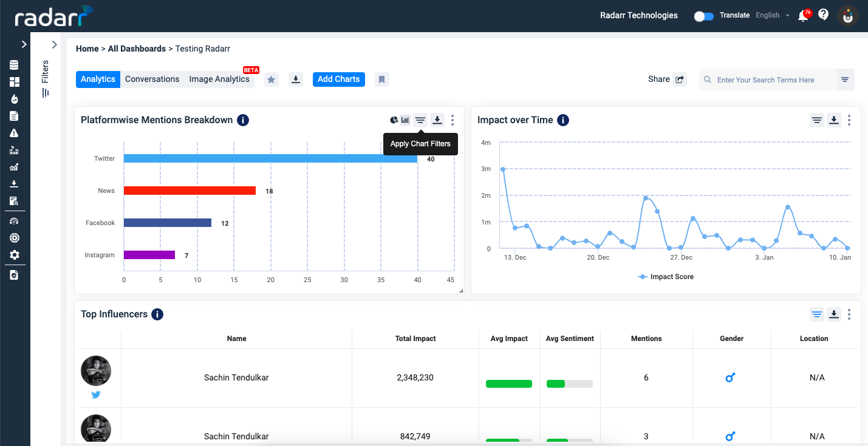Open Impact over Time more options menu
Screen dimensions: 868x446
click(849, 120)
